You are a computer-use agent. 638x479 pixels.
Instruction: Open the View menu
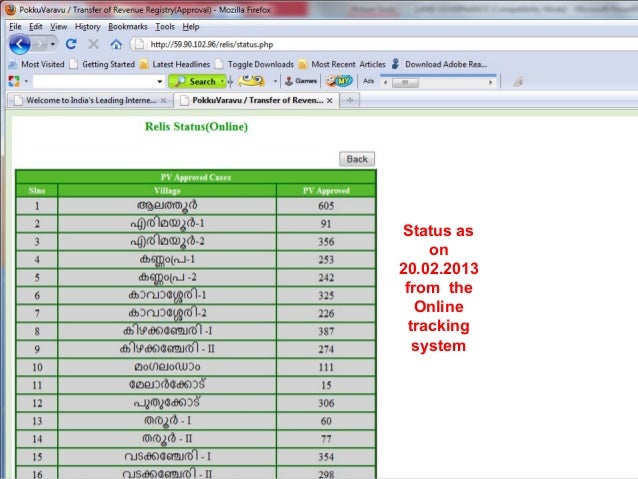point(59,27)
